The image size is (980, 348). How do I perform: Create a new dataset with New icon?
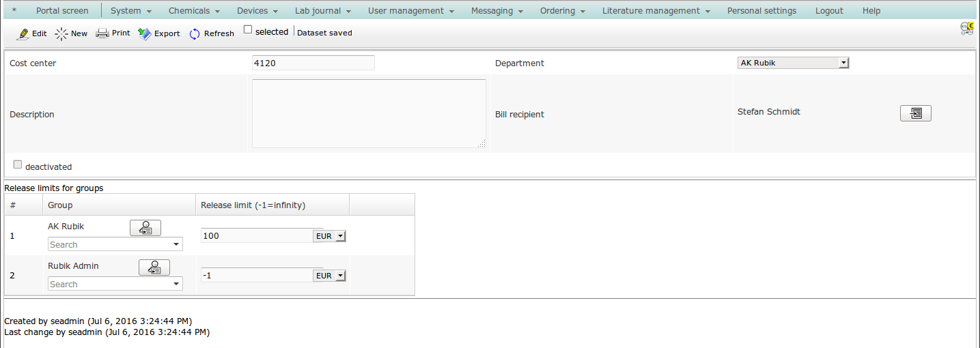pyautogui.click(x=62, y=33)
